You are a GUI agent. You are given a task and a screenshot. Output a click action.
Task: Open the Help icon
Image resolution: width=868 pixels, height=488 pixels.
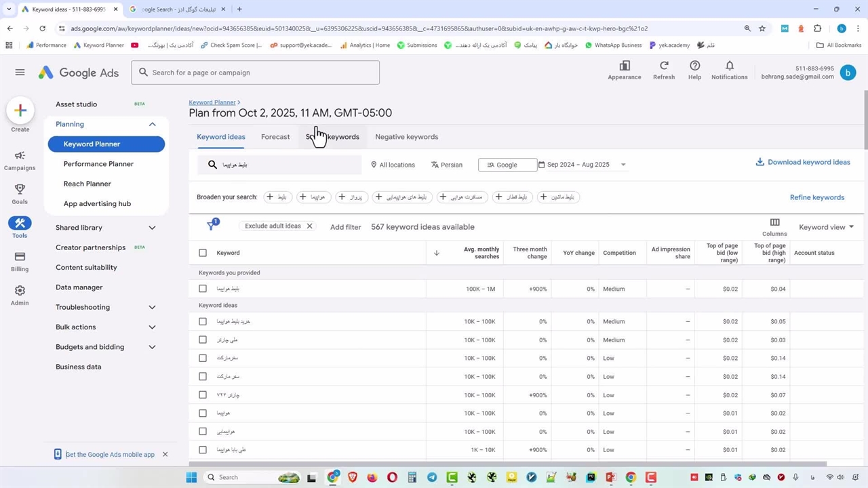point(694,70)
